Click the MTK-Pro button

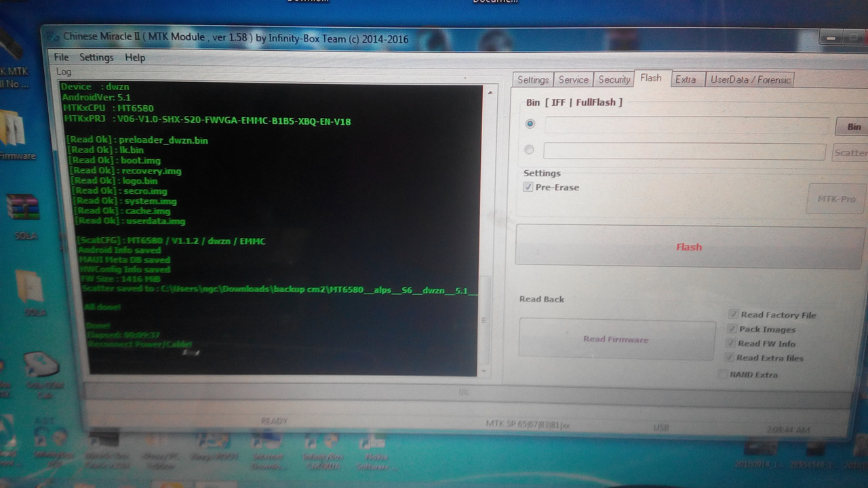[x=836, y=199]
